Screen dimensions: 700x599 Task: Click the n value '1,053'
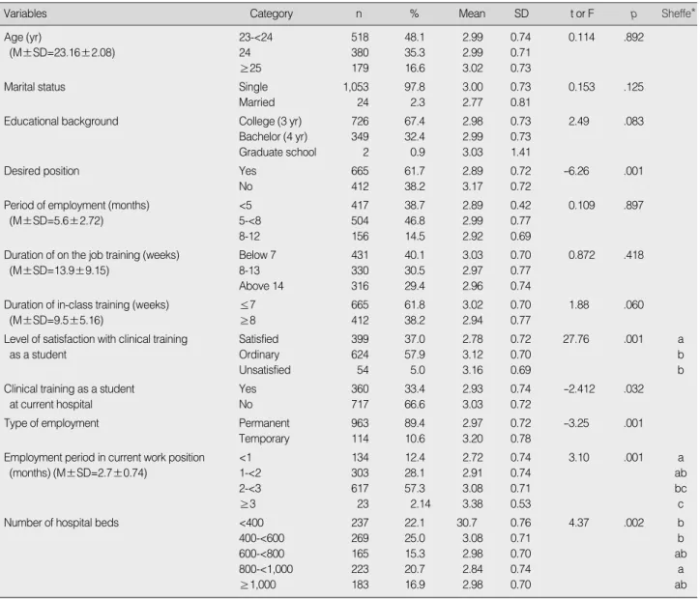(x=356, y=87)
